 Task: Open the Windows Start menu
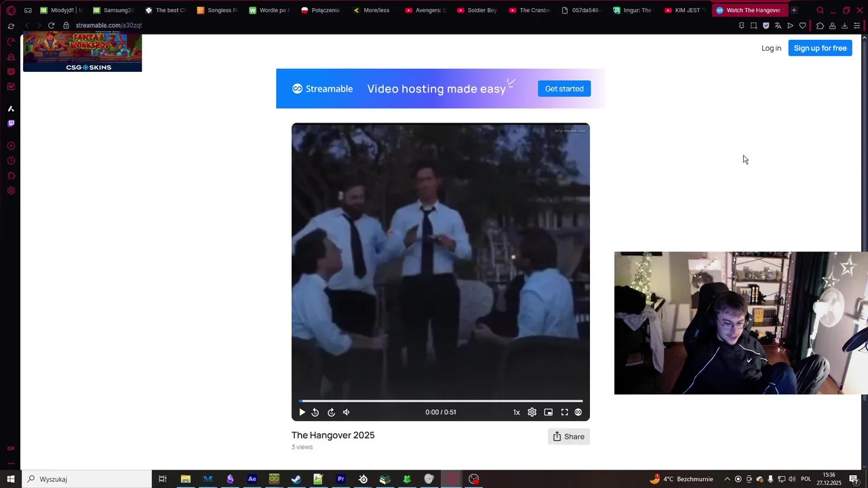(11, 479)
